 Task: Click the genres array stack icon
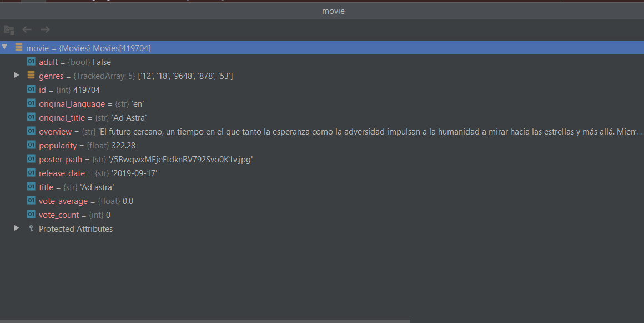(31, 76)
